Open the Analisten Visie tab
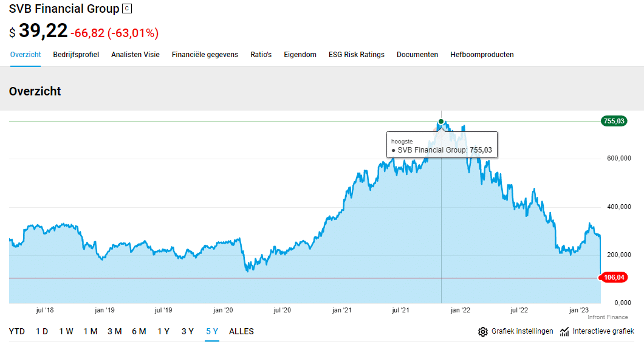Screen dimensions: 644x344 tap(135, 55)
